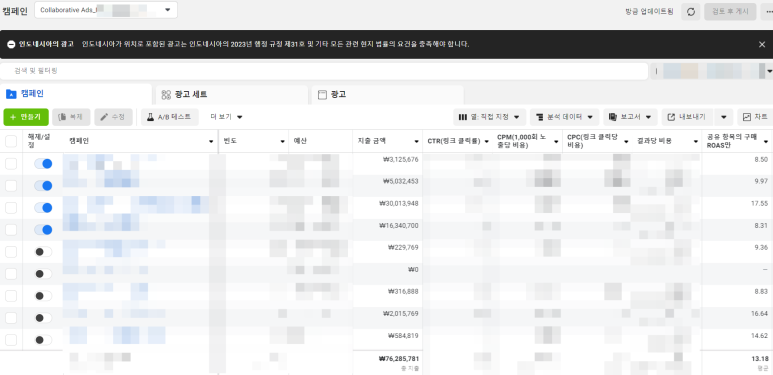Check the box for ₩16,340,700 campaign row

coord(11,230)
